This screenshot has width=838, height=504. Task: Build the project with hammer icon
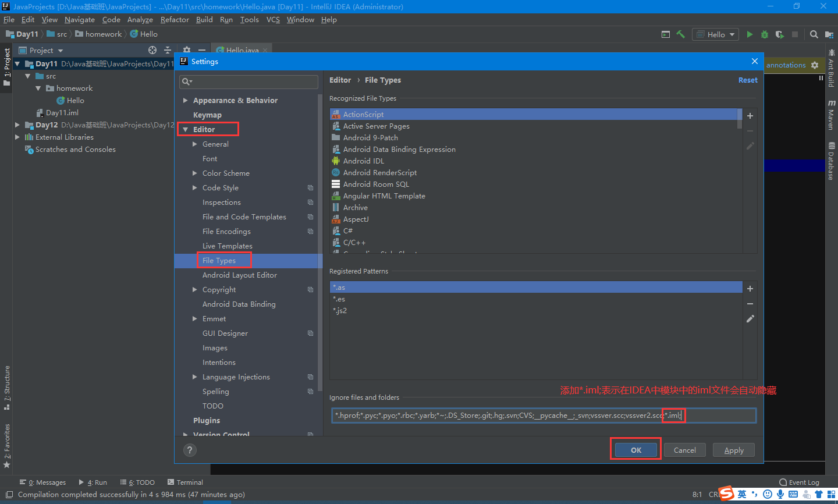tap(680, 34)
